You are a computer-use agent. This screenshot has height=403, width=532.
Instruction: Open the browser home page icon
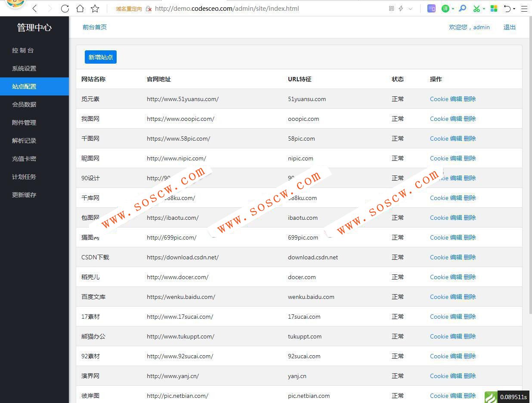[80, 9]
